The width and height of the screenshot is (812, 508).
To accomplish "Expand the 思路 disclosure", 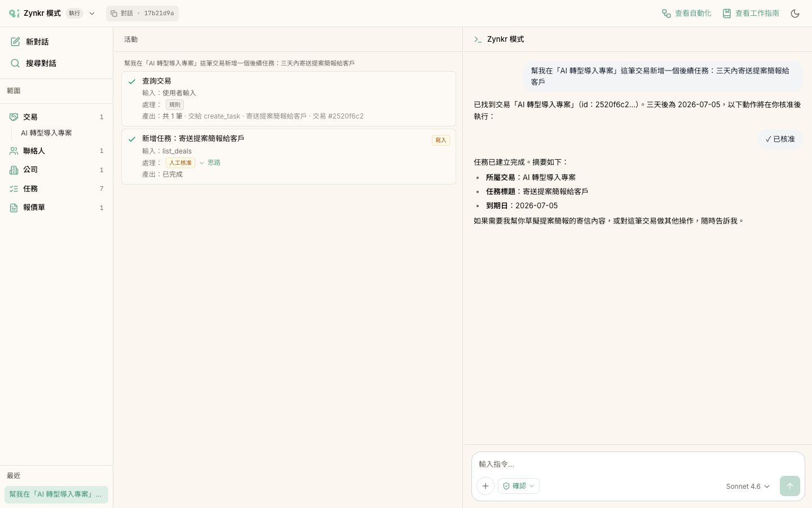I will coord(210,163).
